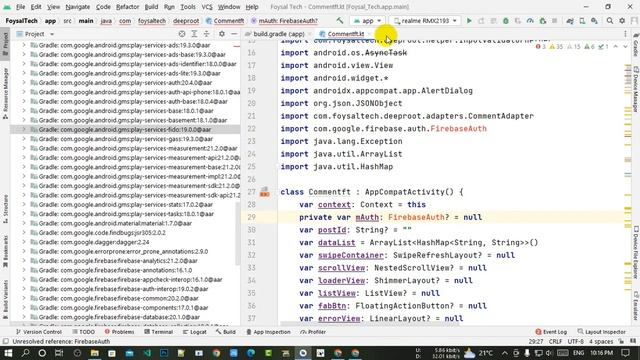Open the Problems tool window
The height and width of the screenshot is (360, 640).
pos(119,332)
